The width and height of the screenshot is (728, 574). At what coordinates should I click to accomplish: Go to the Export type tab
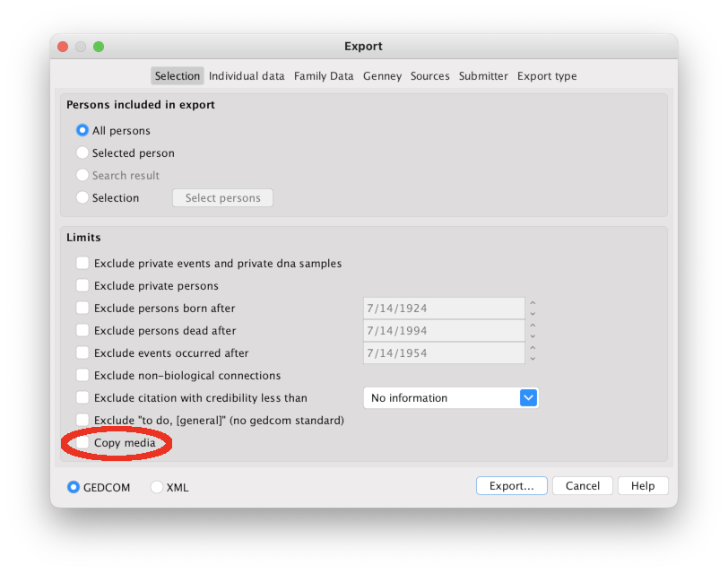tap(547, 76)
